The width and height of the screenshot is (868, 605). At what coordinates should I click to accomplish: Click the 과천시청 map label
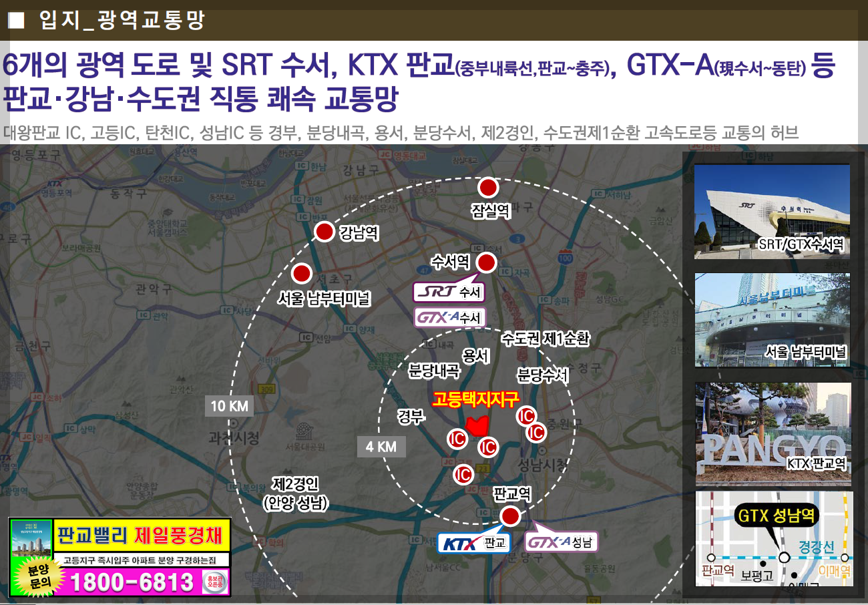234,439
